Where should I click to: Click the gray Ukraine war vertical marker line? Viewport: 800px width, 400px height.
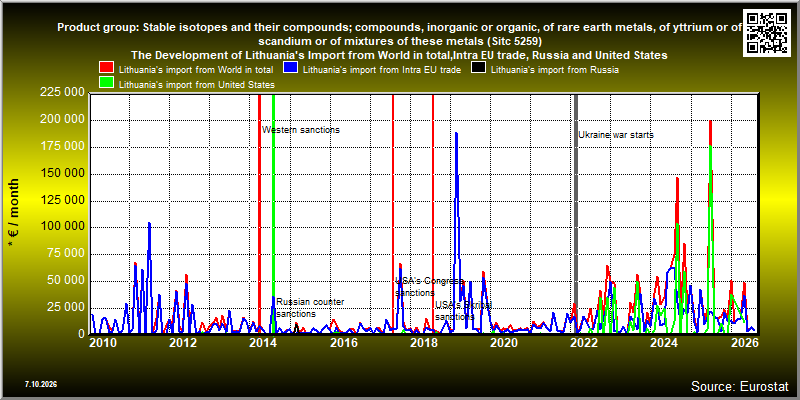(x=576, y=214)
